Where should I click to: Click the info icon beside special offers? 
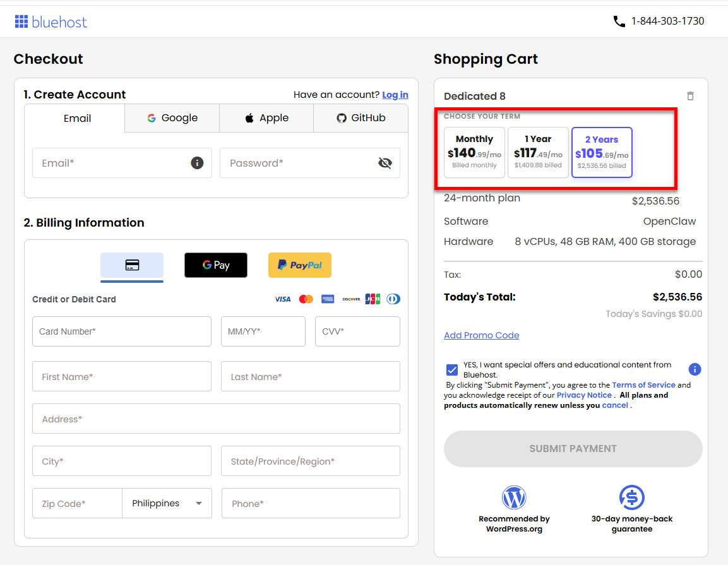pos(695,369)
